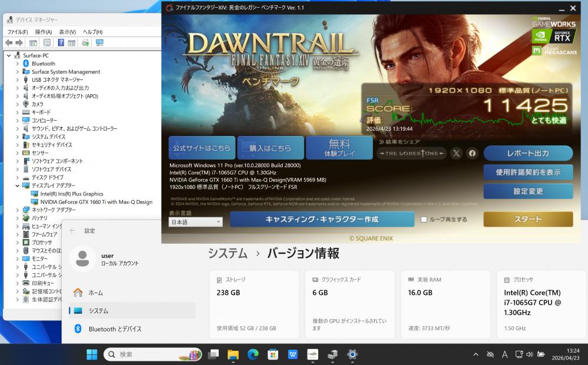Go back using Device Manager's back arrow

[x=9, y=43]
